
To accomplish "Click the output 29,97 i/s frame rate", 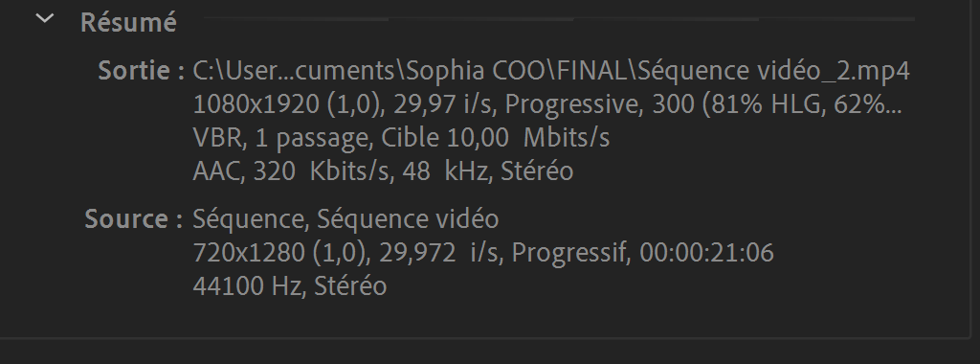I will pos(443,104).
